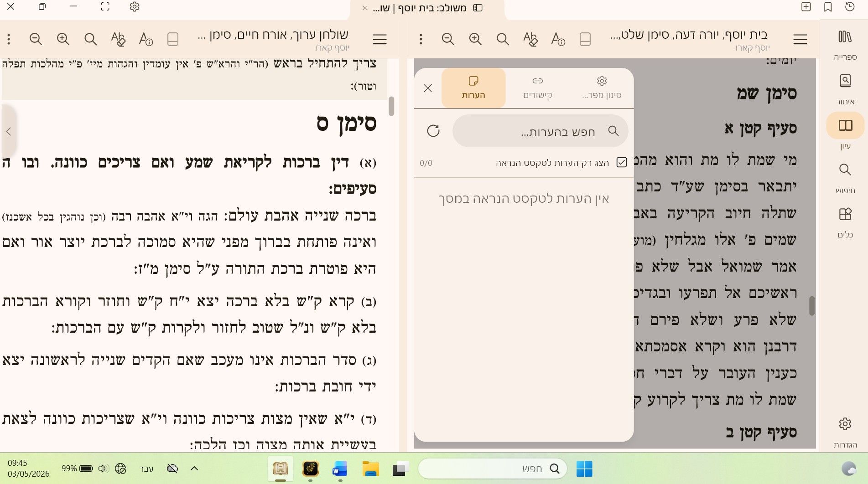Open File Explorer from the taskbar
The width and height of the screenshot is (868, 484).
(370, 469)
